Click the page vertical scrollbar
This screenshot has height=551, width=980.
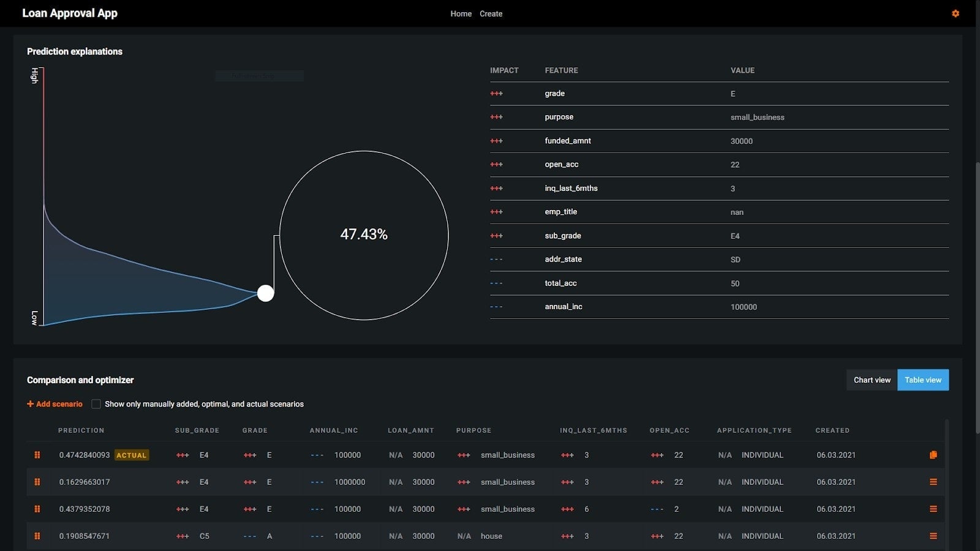977,297
